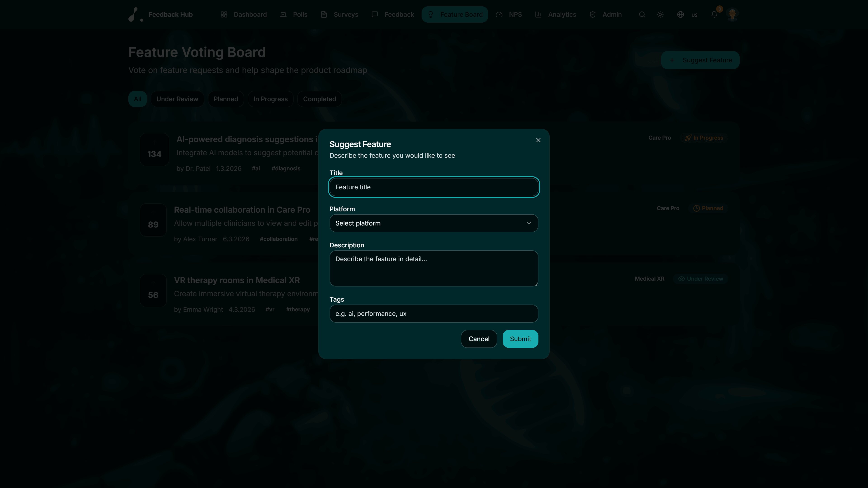
Task: Open Real-time collaboration in Care Pro title
Action: coord(242,210)
